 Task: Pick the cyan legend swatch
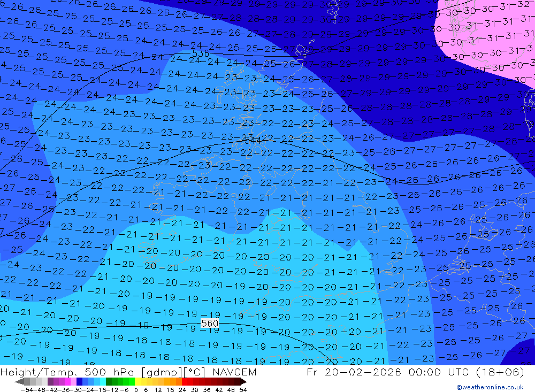pyautogui.click(x=103, y=381)
